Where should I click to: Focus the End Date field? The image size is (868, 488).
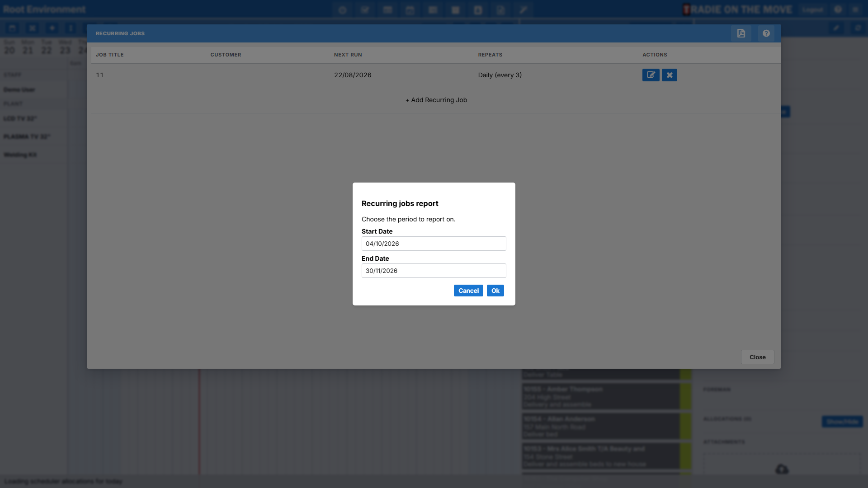coord(434,271)
